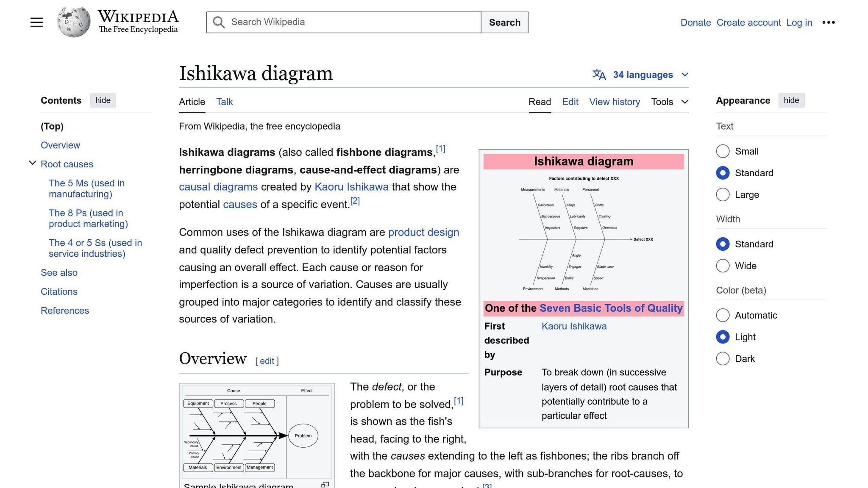Jump to (Top) in contents
868x488 pixels.
click(x=52, y=126)
